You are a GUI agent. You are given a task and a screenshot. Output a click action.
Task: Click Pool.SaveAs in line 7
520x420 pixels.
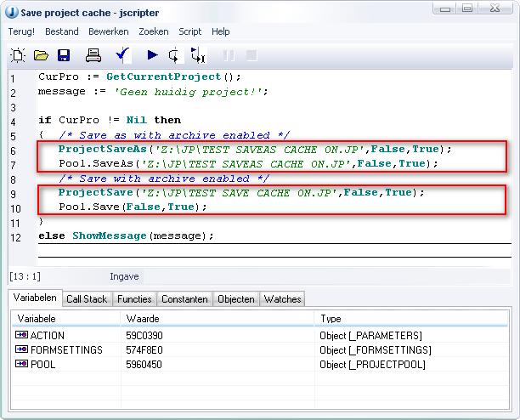point(96,163)
